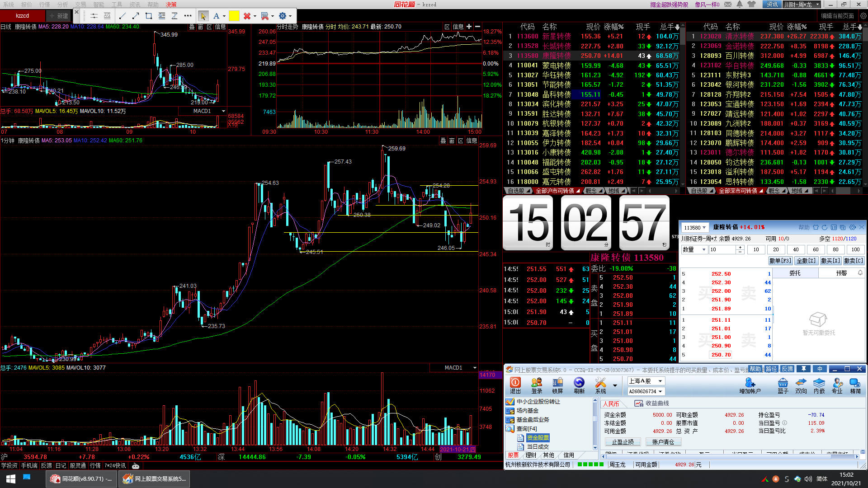Open 收益曲线 tab
Screen dimensions: 868x488
click(652, 403)
